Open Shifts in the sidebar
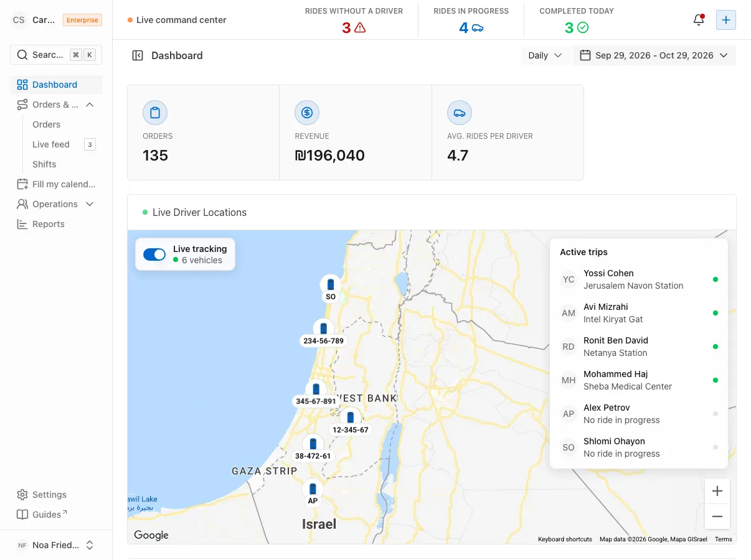 [x=44, y=164]
